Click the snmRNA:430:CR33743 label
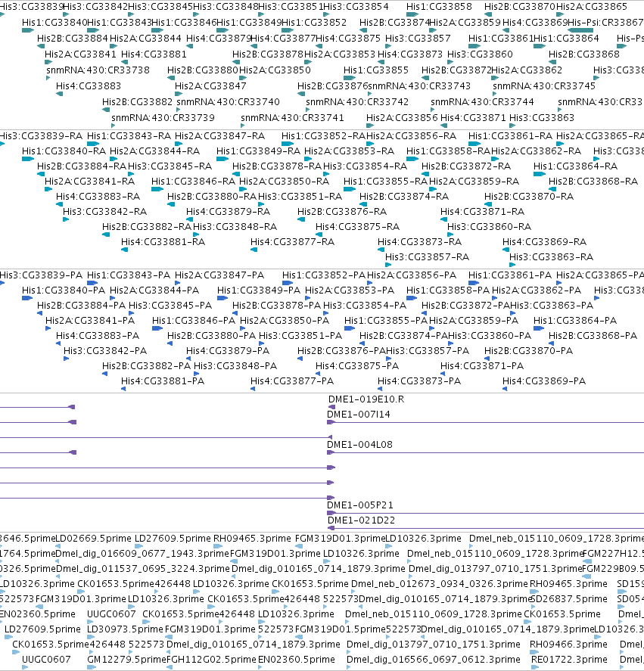Viewport: 644px width, 671px height. tap(419, 86)
